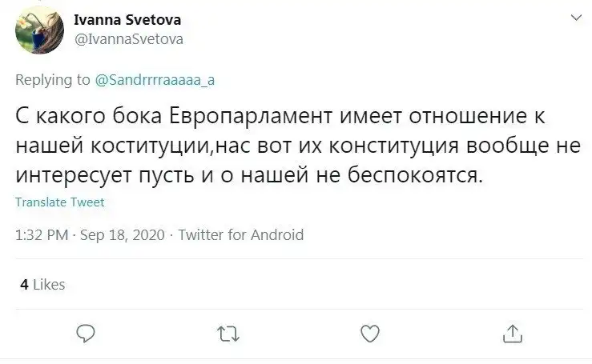
Task: Click the Translate Tweet link
Action: [x=59, y=203]
